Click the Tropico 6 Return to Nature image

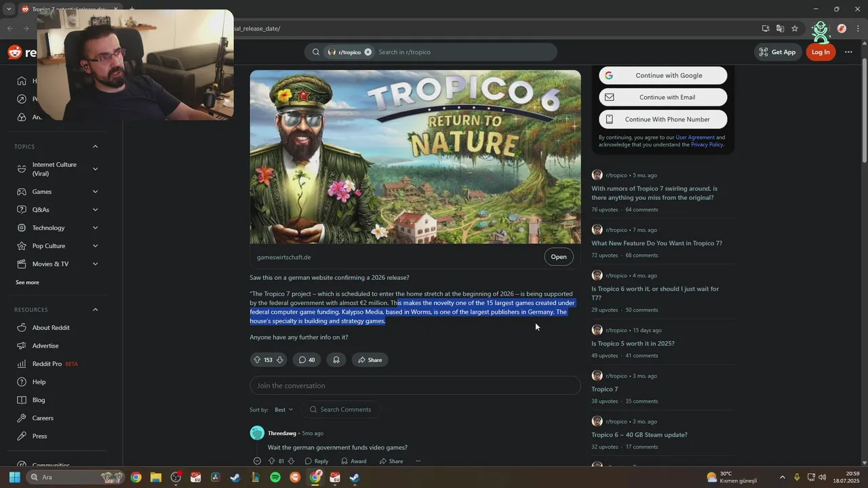[x=415, y=157]
